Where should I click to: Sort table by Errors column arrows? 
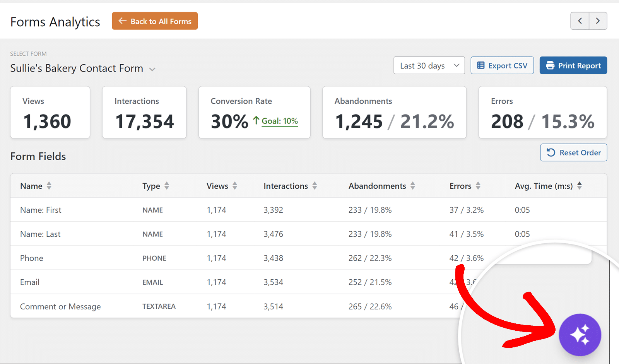[x=478, y=186]
